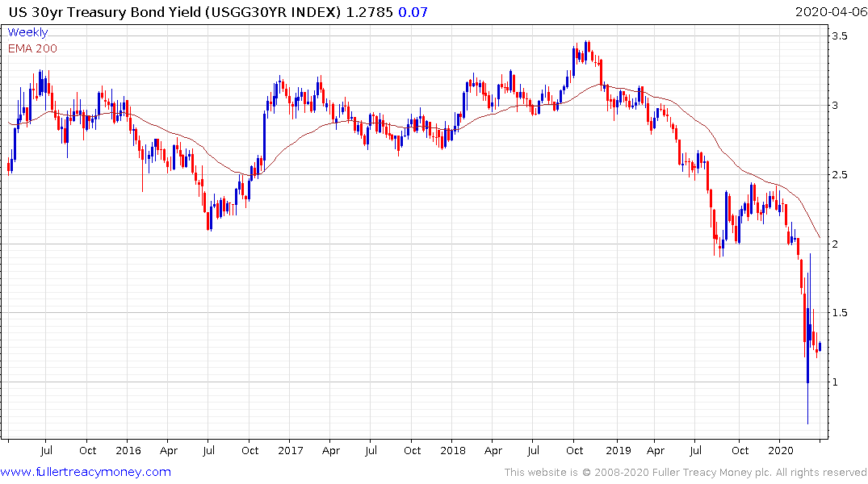The height and width of the screenshot is (484, 868).
Task: Click the 3.5 y-axis label
Action: pyautogui.click(x=839, y=36)
